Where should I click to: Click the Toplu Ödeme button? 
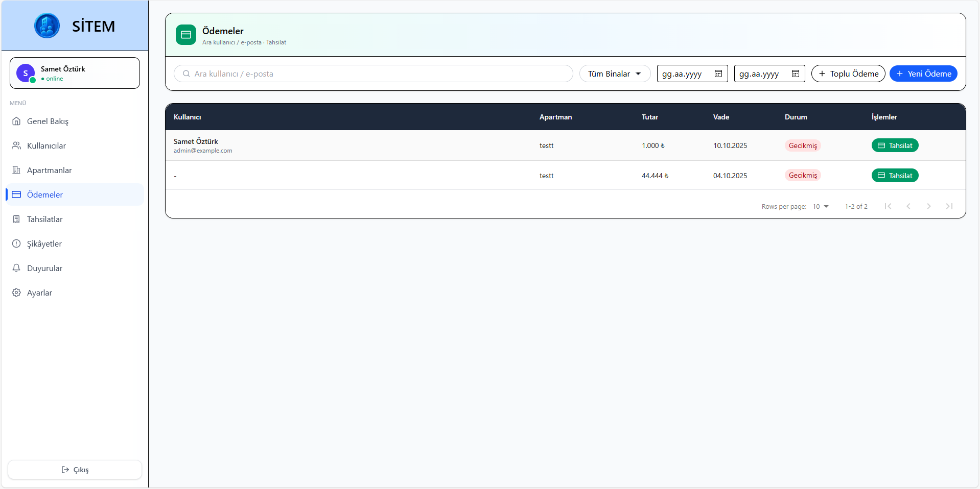point(848,74)
